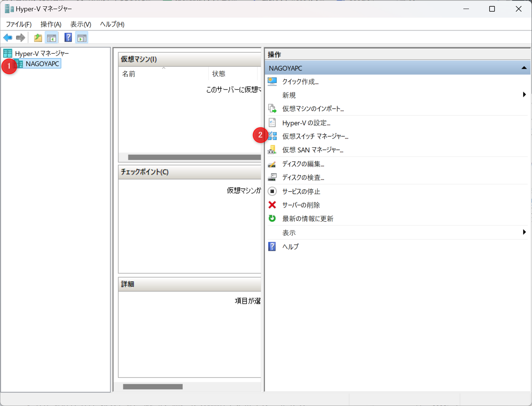The height and width of the screenshot is (406, 532).
Task: Click the サービスの停止 stop icon
Action: pos(272,191)
